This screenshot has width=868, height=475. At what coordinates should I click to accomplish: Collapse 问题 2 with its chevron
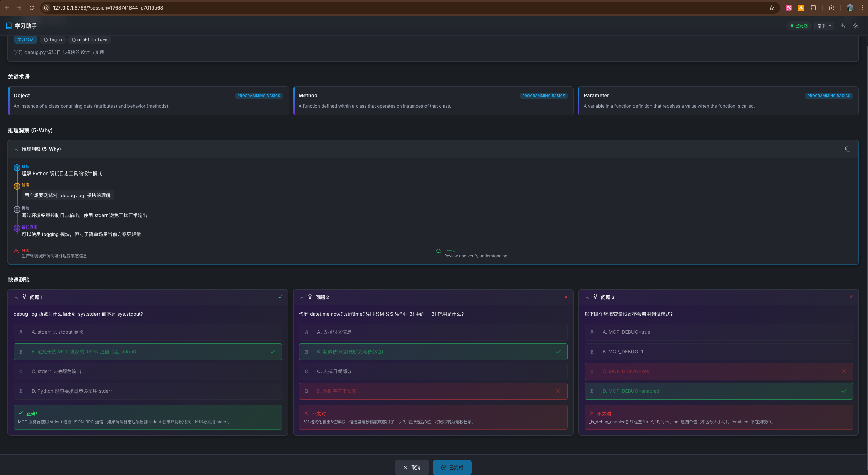pyautogui.click(x=302, y=297)
